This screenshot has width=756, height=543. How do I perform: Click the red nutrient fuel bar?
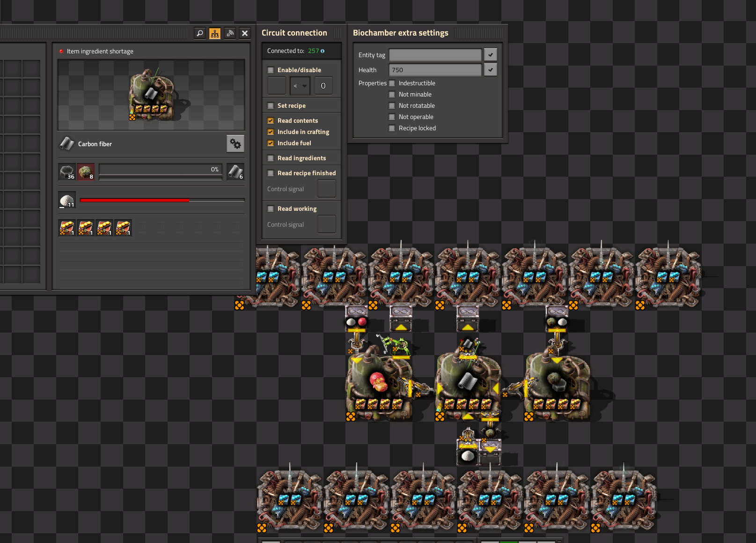pos(162,200)
